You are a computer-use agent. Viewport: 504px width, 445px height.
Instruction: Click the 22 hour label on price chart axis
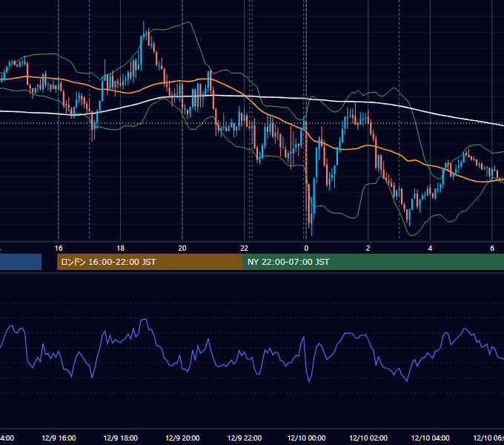[245, 248]
